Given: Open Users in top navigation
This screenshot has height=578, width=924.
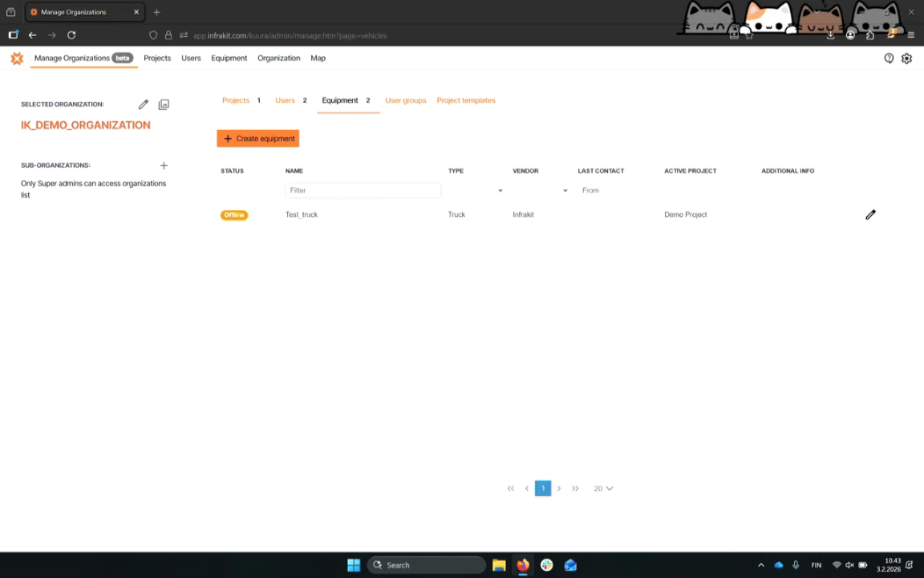Looking at the screenshot, I should [191, 58].
